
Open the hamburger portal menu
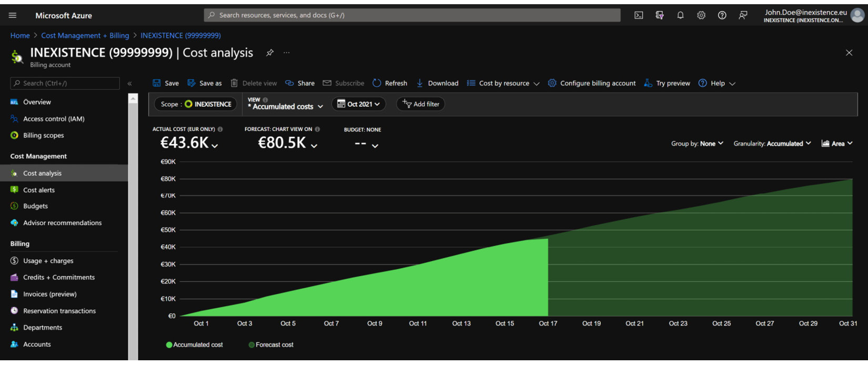[13, 15]
